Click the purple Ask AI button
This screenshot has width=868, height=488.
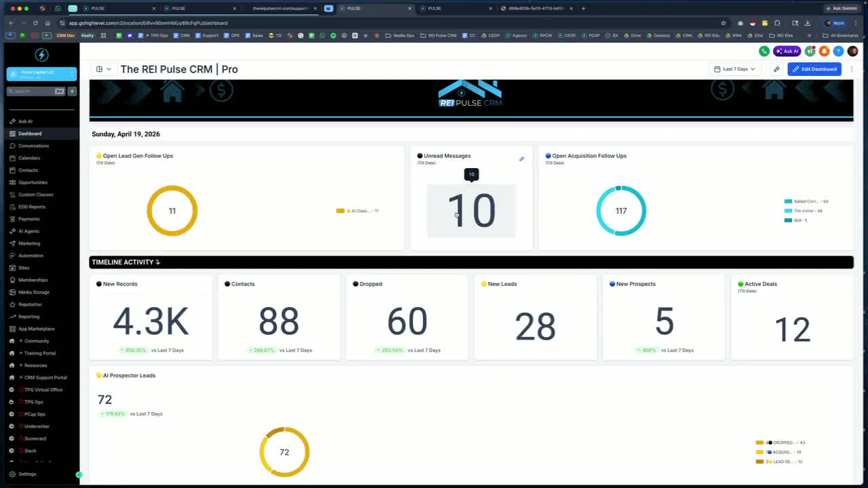(x=787, y=51)
